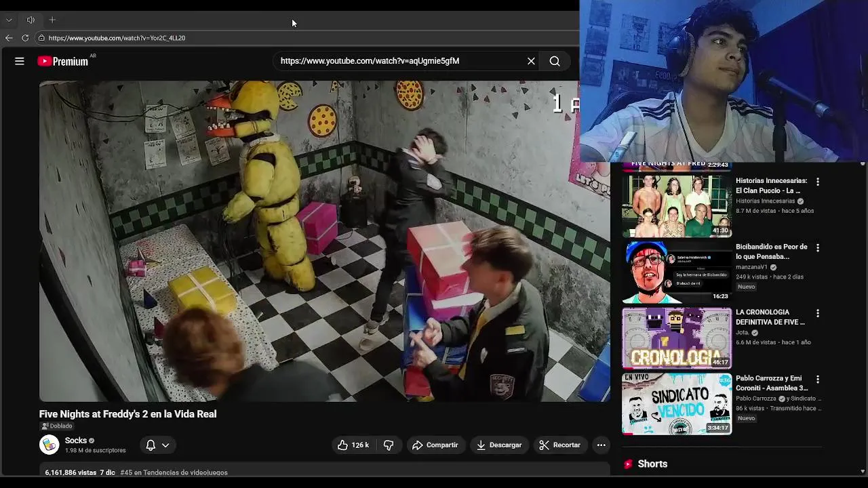Click the 1.98 M de suscriptores text
The image size is (868, 488).
click(95, 450)
